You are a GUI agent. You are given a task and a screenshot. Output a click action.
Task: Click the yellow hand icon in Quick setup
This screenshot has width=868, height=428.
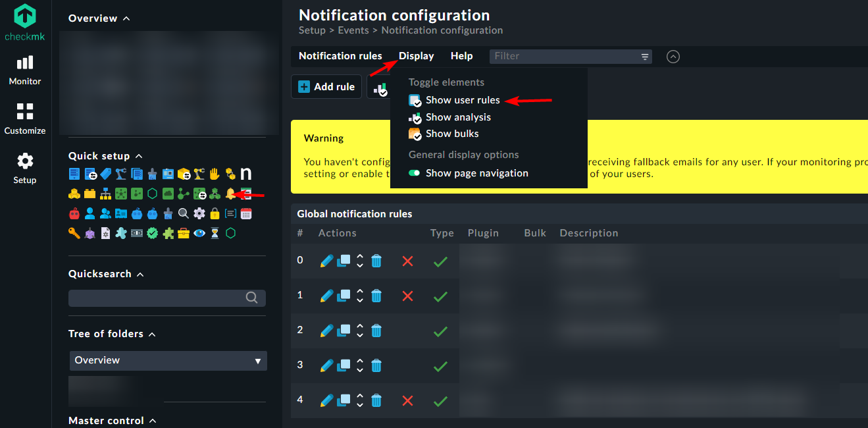click(215, 174)
